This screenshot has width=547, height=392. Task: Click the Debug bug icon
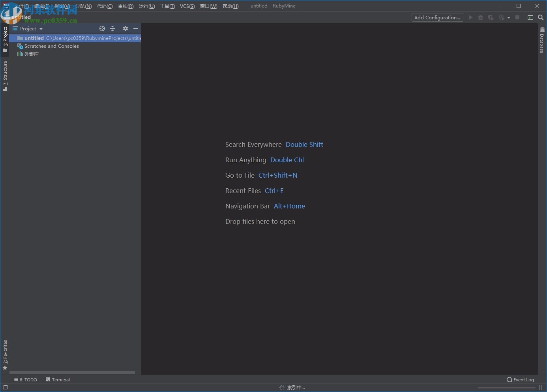pos(480,17)
